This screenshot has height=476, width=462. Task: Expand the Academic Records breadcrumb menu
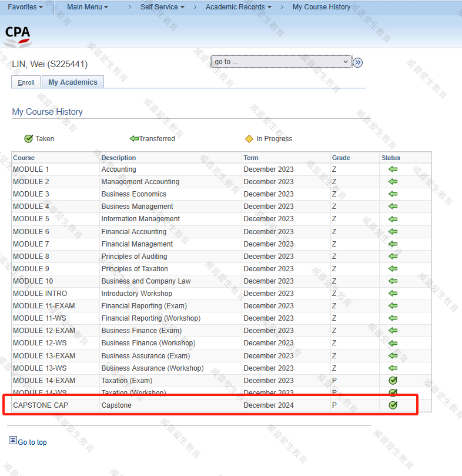point(239,6)
